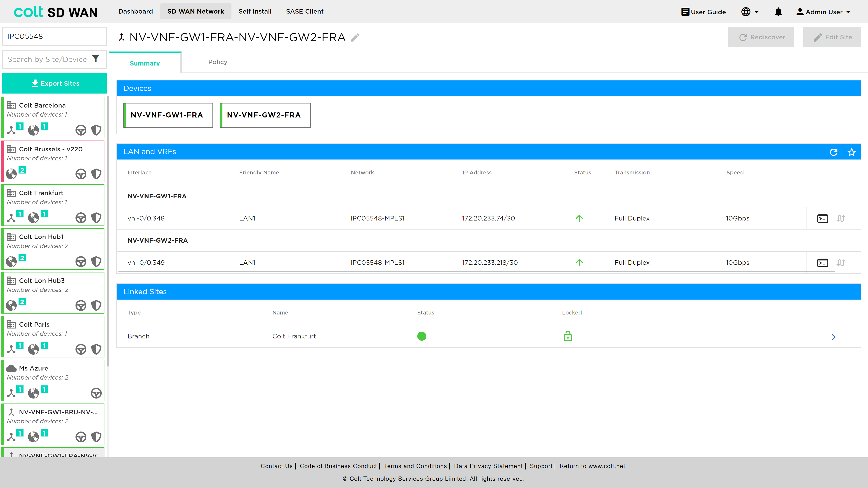Open the Admin User account menu
868x488 pixels.
[x=823, y=12]
